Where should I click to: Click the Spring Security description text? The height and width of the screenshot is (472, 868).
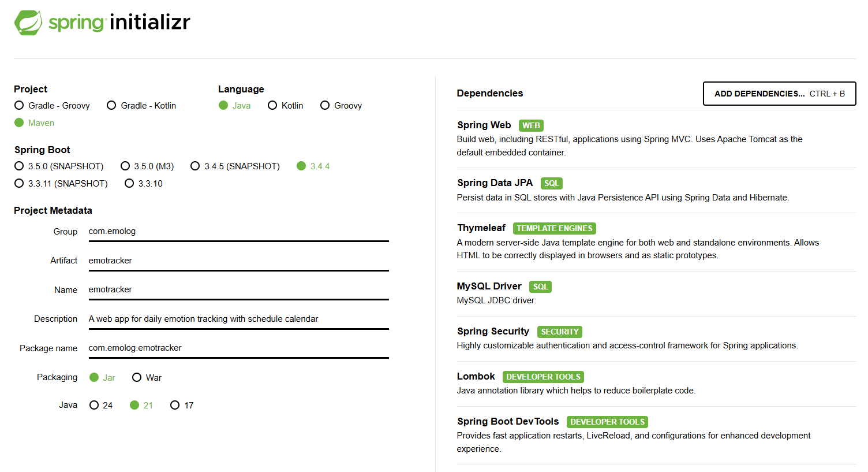[627, 345]
